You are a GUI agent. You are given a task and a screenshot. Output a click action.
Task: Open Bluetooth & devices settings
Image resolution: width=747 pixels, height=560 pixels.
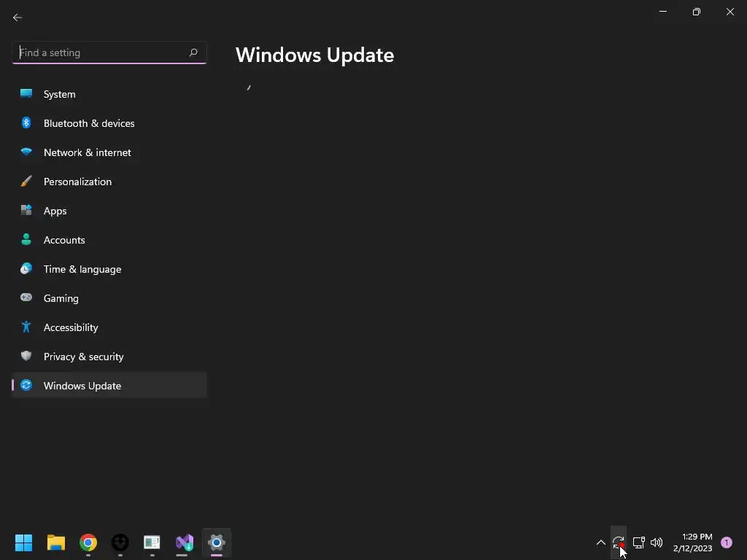coord(109,122)
